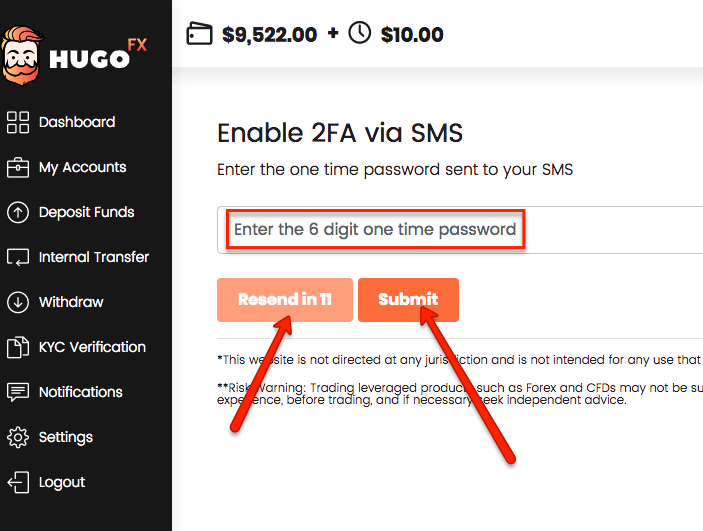703x531 pixels.
Task: Click the Notifications chat icon
Action: click(18, 392)
